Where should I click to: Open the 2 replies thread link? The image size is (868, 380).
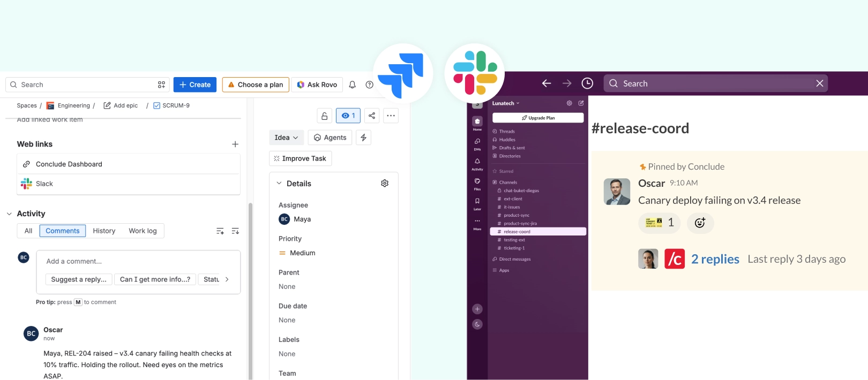point(715,259)
